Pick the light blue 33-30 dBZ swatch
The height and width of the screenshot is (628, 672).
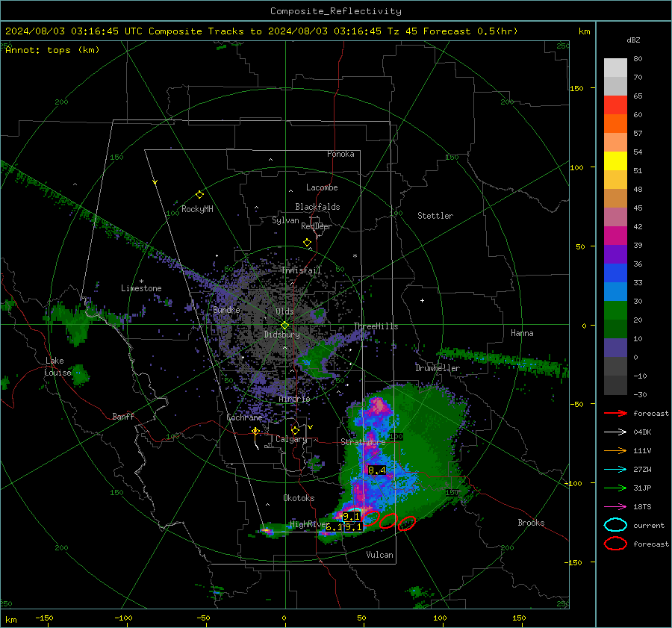point(615,291)
